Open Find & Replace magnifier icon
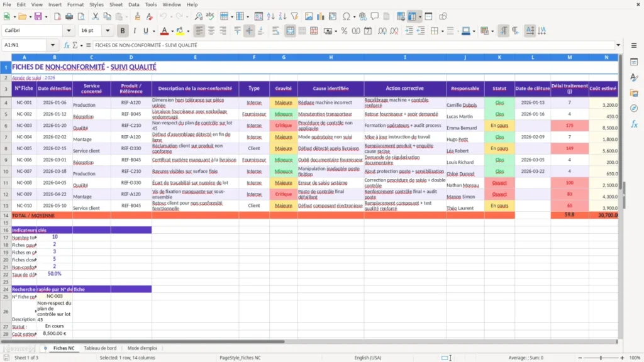The width and height of the screenshot is (644, 362). point(198,16)
